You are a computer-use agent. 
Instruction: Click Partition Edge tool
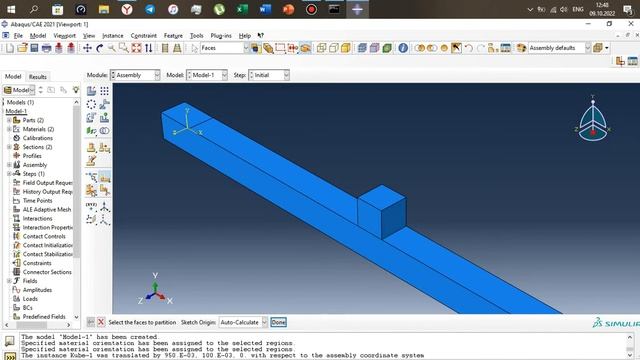91,177
